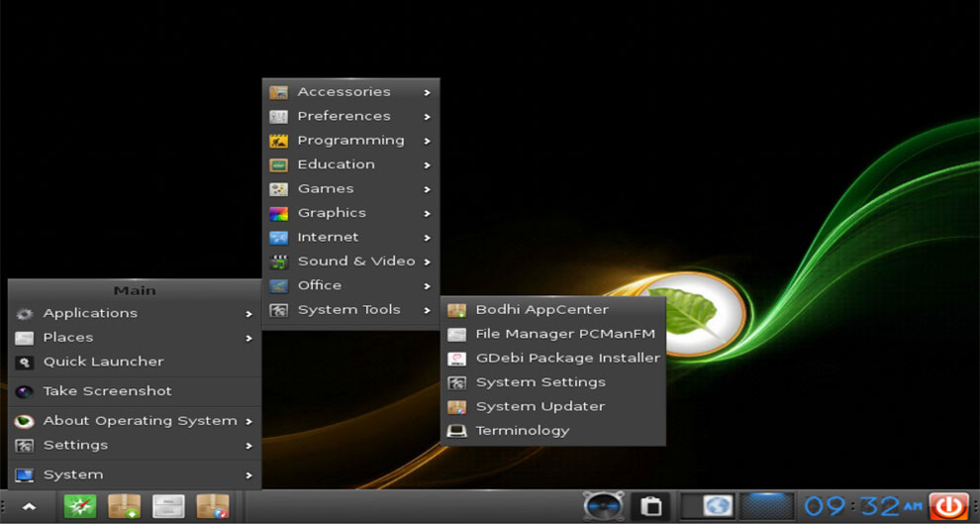Screen dimensions: 980x524
Task: Open the speaker volume mixer gadget
Action: click(603, 506)
